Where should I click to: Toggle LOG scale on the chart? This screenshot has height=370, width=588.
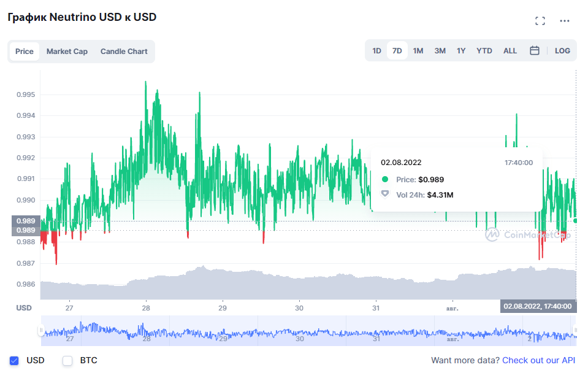click(x=562, y=51)
